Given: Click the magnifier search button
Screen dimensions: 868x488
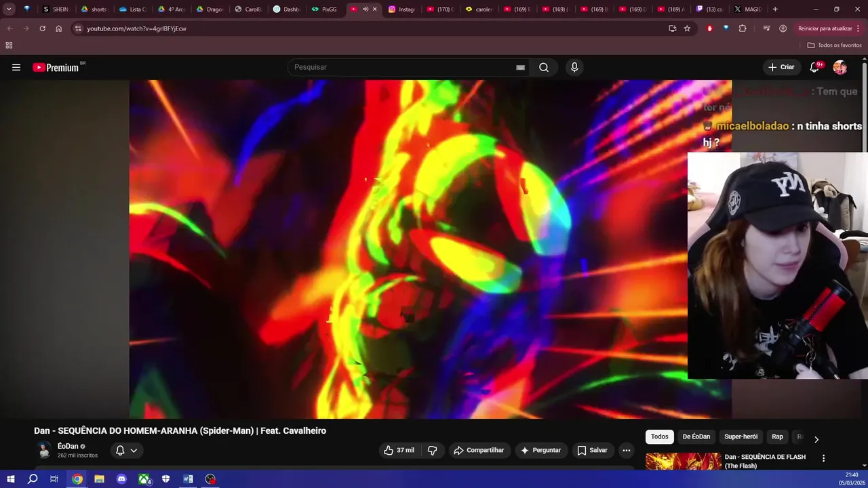Looking at the screenshot, I should (544, 67).
